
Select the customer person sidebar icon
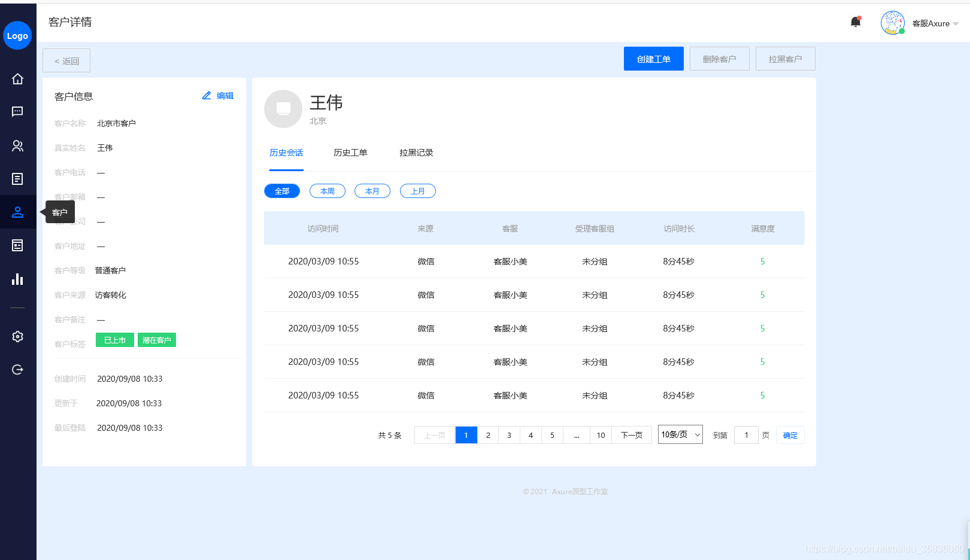click(x=17, y=212)
